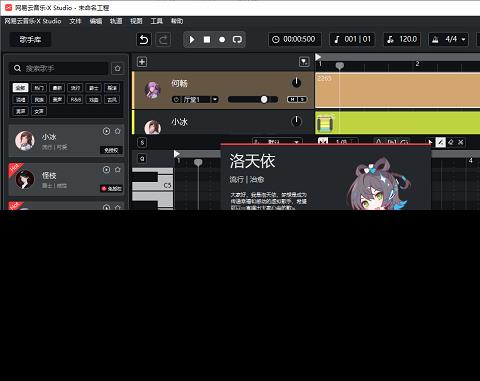Click the 免授权 badge on the 小冰 card
The image size is (480, 381).
tap(111, 150)
